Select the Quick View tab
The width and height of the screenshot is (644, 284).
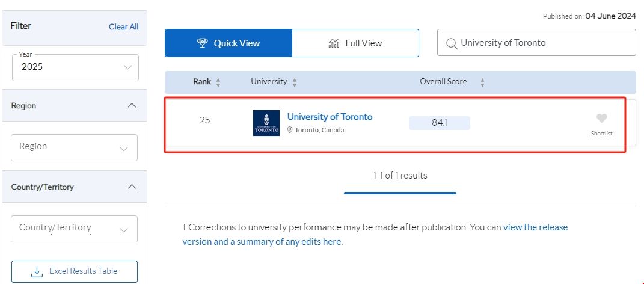[x=228, y=43]
